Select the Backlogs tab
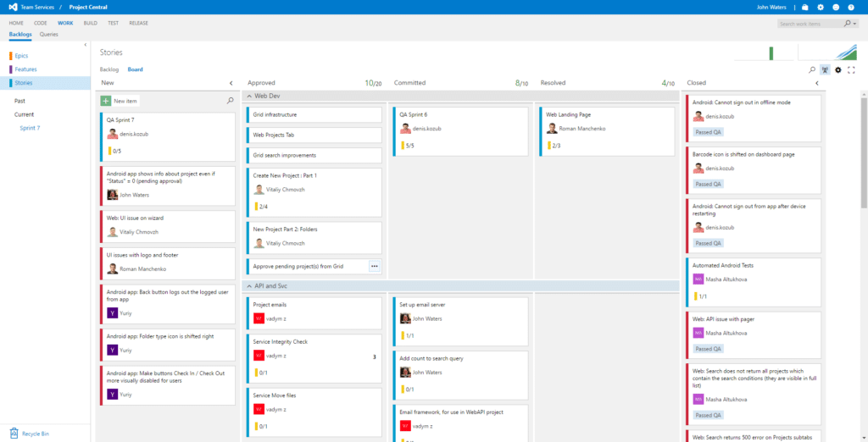This screenshot has width=868, height=442. click(20, 35)
